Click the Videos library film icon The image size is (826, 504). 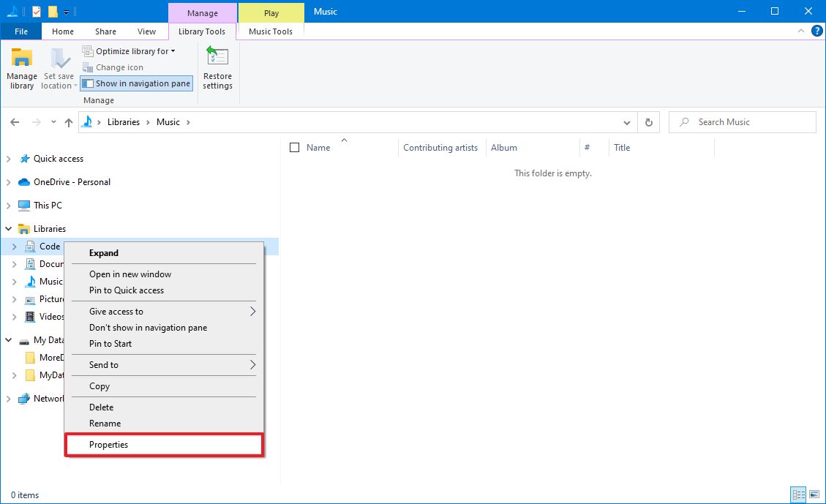coord(31,317)
